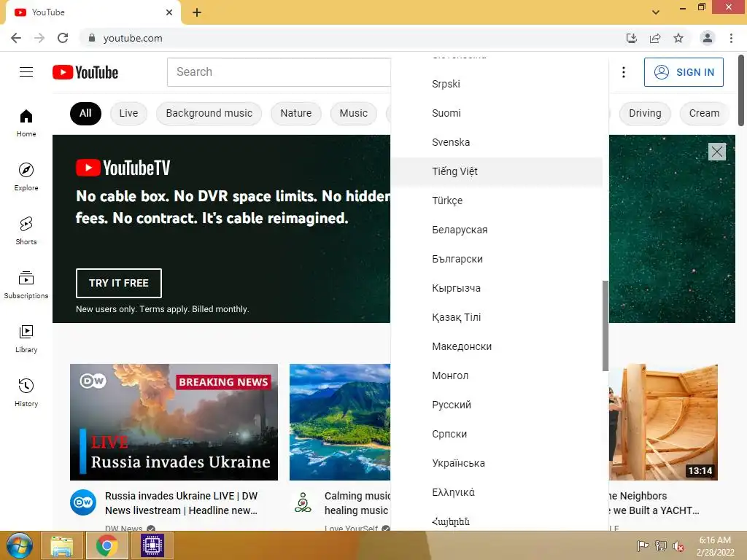Screen dimensions: 747x560
Task: Choose Беларуская language
Action: (496, 230)
